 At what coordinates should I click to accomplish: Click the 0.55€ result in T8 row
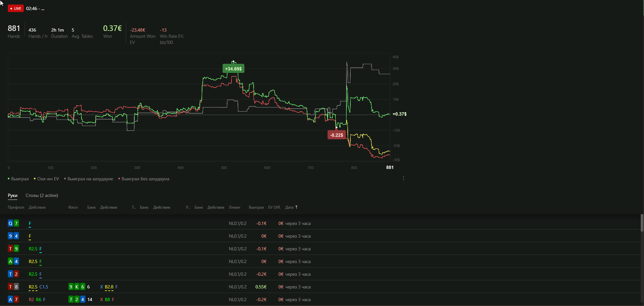click(261, 287)
